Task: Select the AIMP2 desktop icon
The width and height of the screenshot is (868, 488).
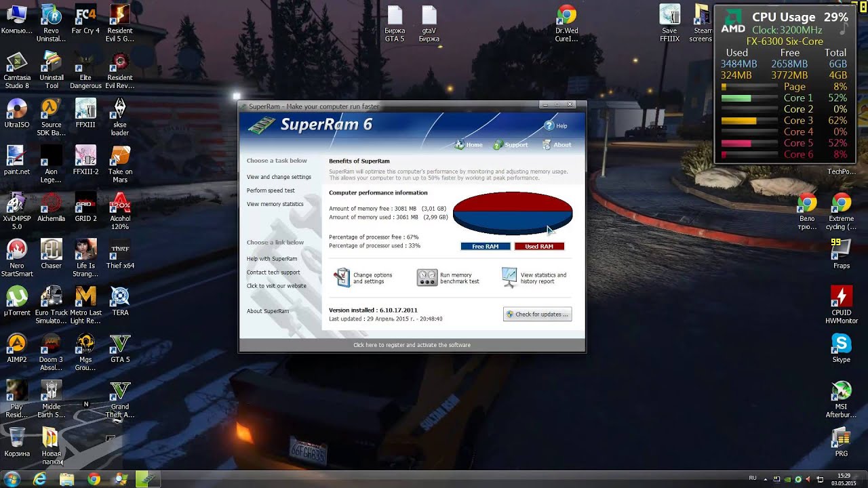Action: 17,348
